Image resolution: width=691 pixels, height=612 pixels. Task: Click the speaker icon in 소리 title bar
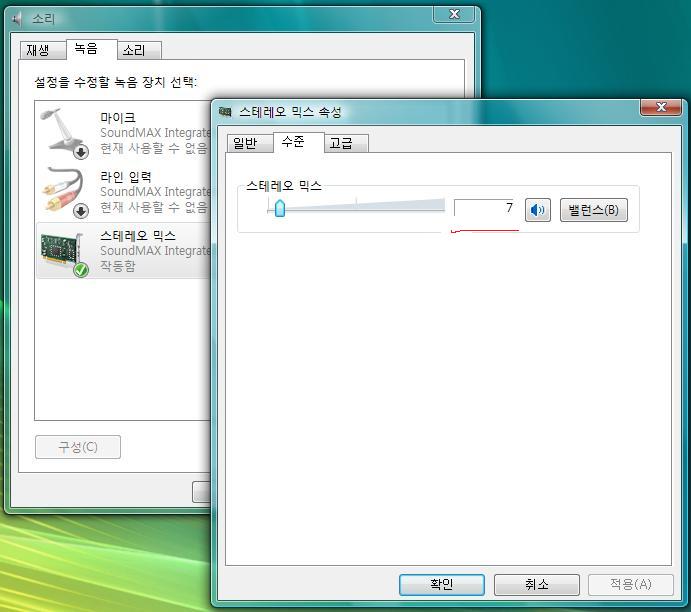pyautogui.click(x=17, y=19)
